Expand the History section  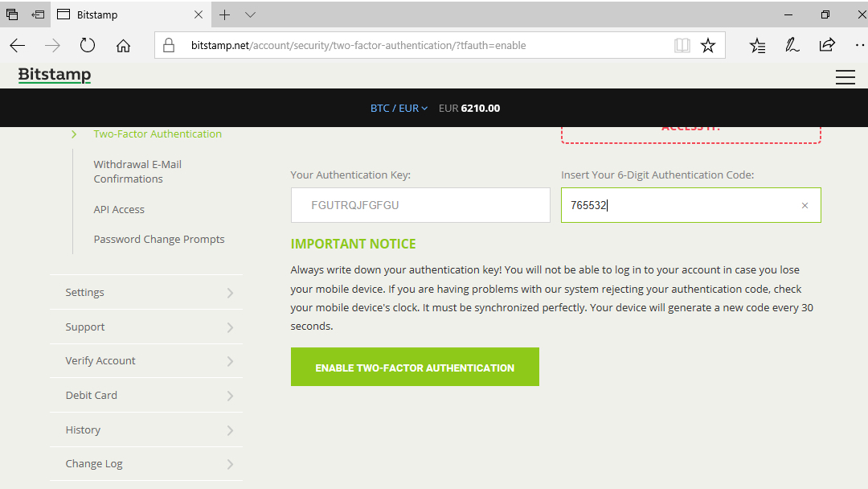pyautogui.click(x=146, y=429)
